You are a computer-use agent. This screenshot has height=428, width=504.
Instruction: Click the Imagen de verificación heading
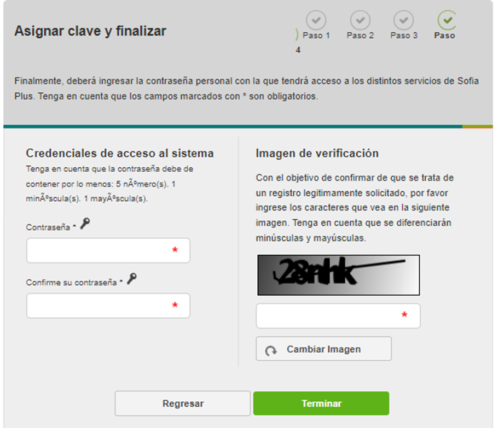(317, 153)
